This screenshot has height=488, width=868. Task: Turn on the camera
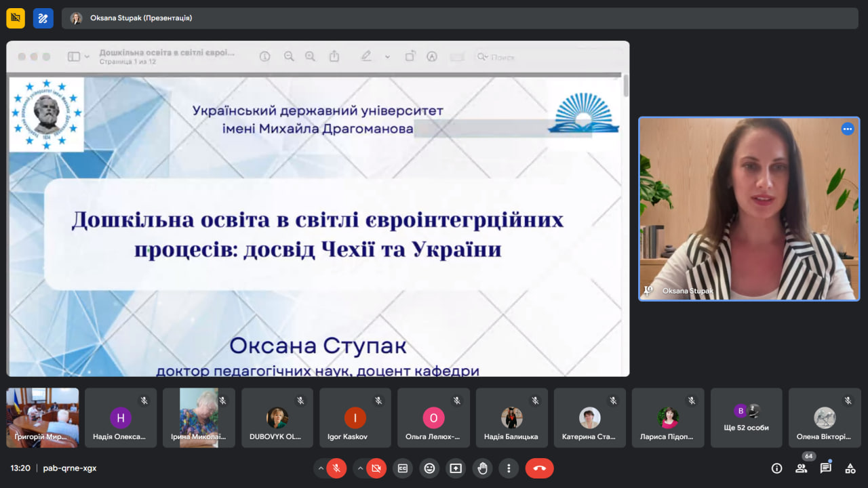click(x=374, y=468)
